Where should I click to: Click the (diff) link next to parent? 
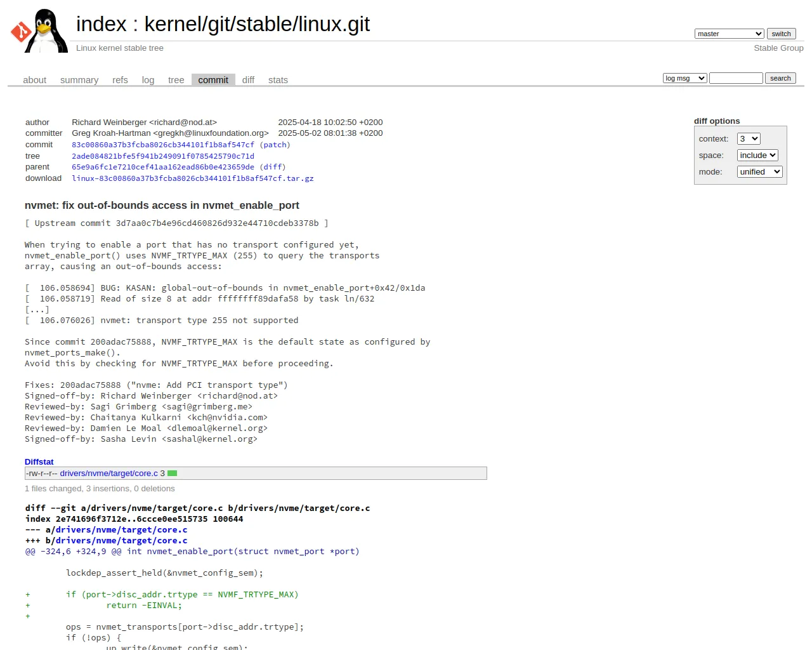click(273, 167)
